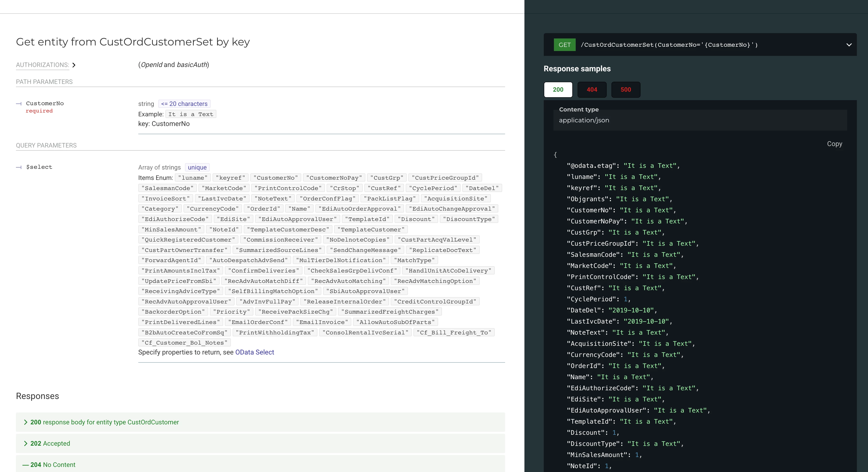
Task: Select the 404 response sample tab
Action: point(592,90)
